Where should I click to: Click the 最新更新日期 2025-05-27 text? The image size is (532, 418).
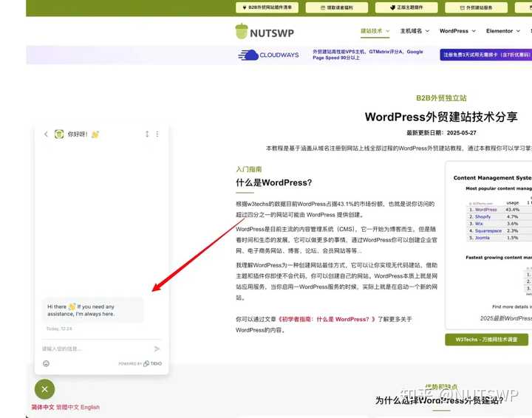point(441,133)
